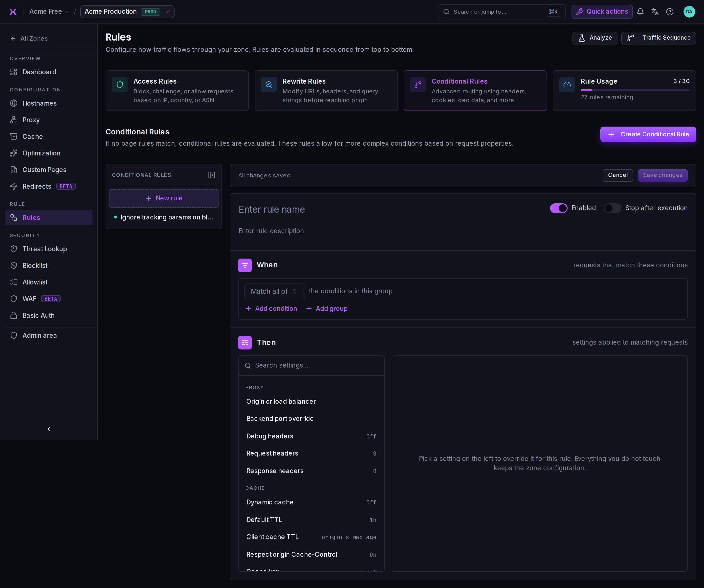Select the Dynamic cache setting
704x588 pixels.
coord(311,502)
